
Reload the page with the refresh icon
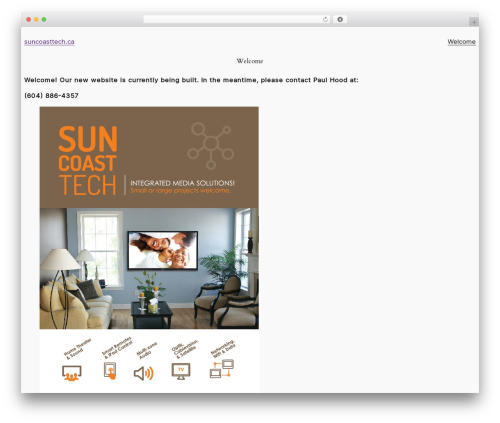(325, 19)
